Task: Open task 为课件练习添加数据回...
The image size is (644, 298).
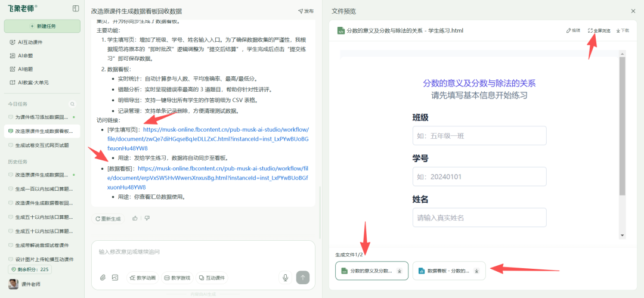Action: tap(42, 117)
